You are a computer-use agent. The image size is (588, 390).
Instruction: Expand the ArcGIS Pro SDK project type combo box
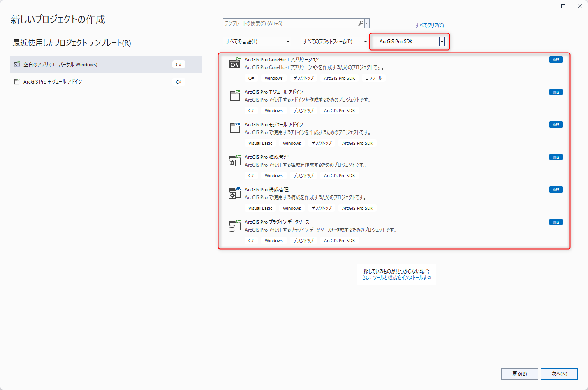pyautogui.click(x=442, y=42)
